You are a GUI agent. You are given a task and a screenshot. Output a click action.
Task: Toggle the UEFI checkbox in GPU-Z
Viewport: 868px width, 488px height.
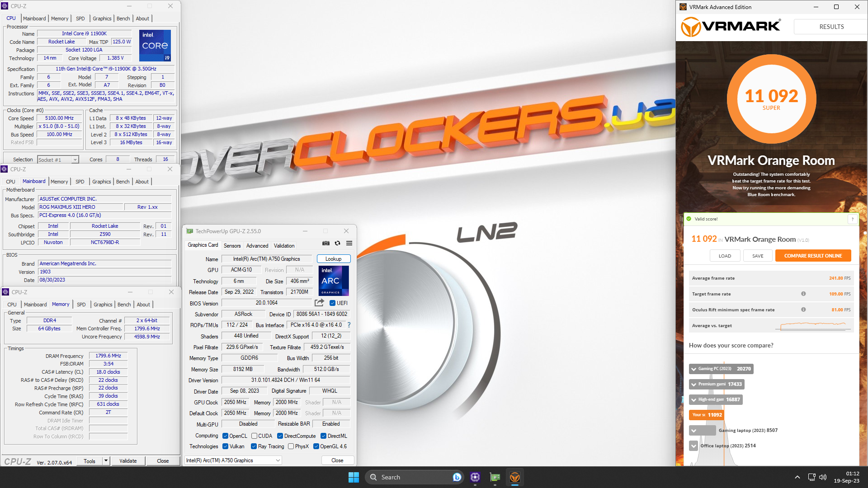332,303
